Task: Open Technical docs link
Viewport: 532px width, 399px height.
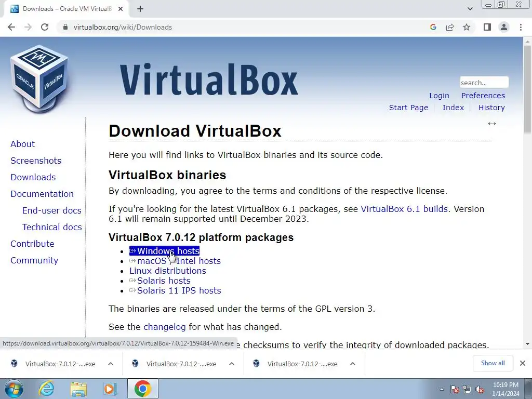Action: (52, 227)
